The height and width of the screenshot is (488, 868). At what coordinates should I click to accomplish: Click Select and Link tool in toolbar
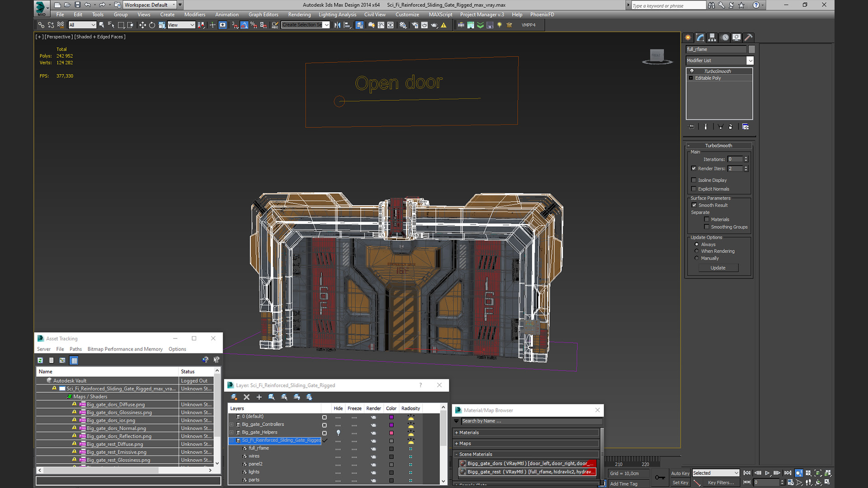pos(41,25)
